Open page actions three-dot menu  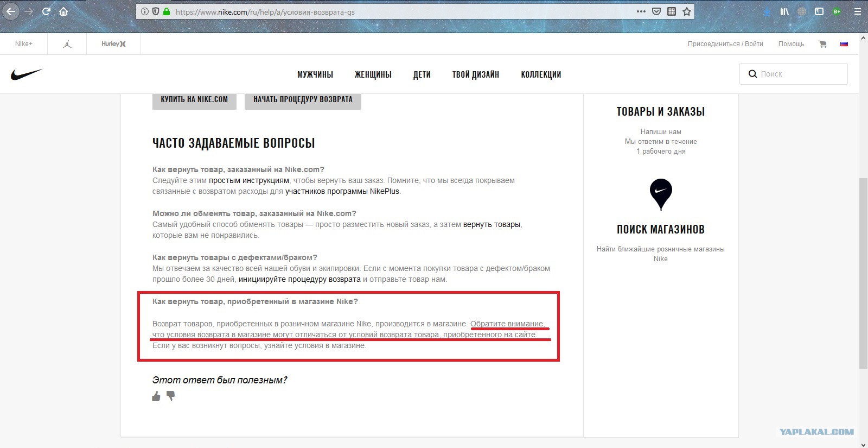point(641,11)
